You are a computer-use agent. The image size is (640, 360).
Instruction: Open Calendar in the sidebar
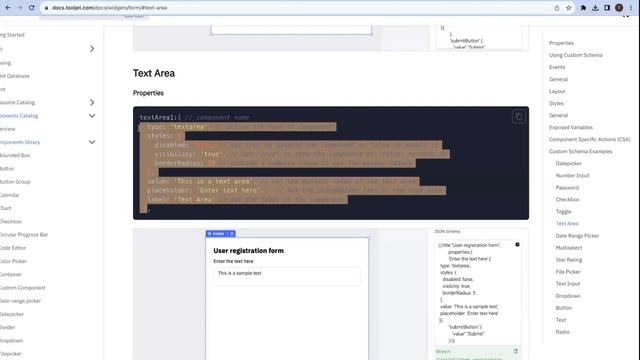click(10, 195)
